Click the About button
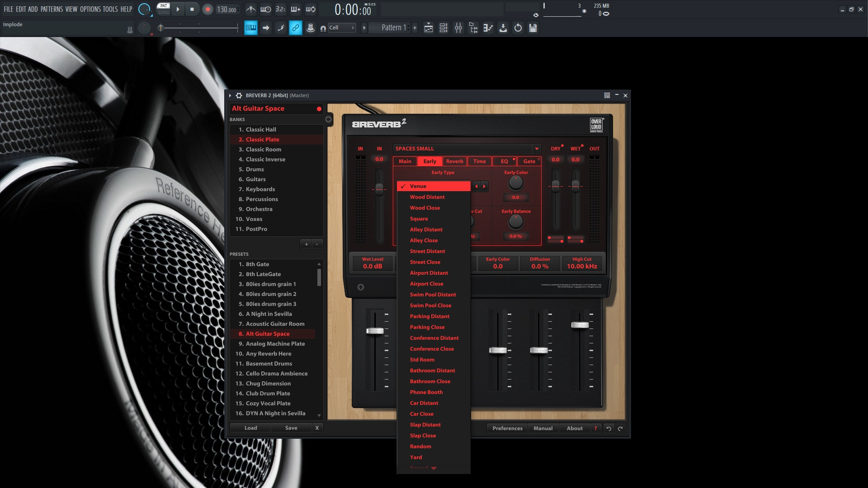The height and width of the screenshot is (488, 868). (575, 428)
